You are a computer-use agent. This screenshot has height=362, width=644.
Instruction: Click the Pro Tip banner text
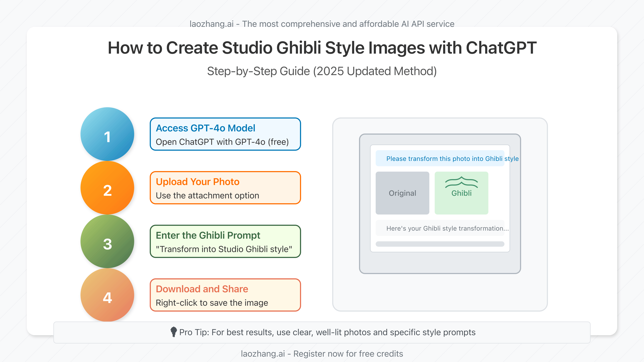pyautogui.click(x=327, y=332)
